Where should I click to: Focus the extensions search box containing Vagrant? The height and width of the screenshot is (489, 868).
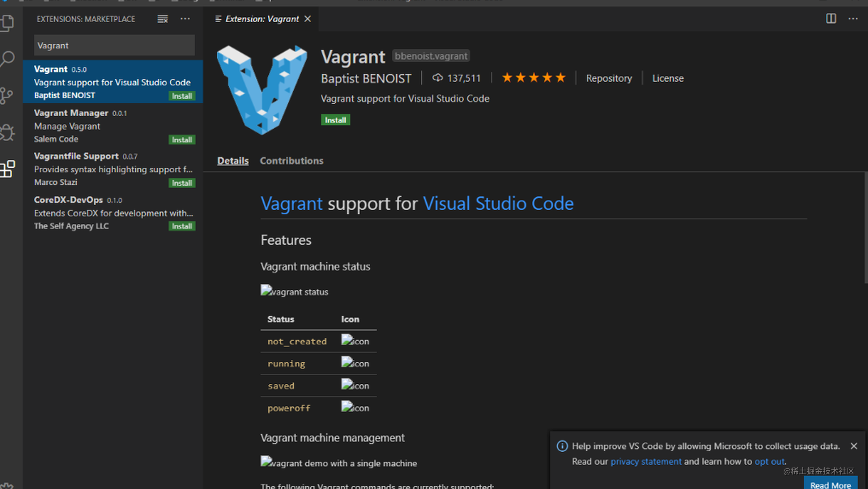[114, 45]
